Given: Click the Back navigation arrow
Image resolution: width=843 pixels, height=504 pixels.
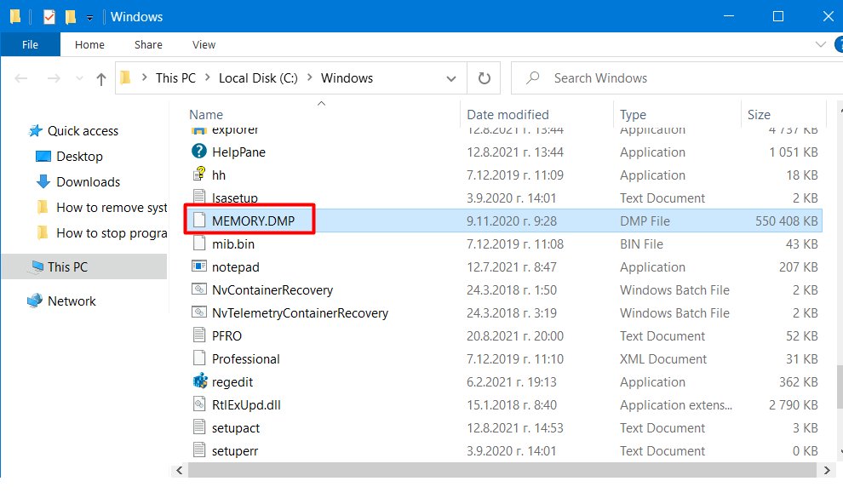Looking at the screenshot, I should point(21,78).
